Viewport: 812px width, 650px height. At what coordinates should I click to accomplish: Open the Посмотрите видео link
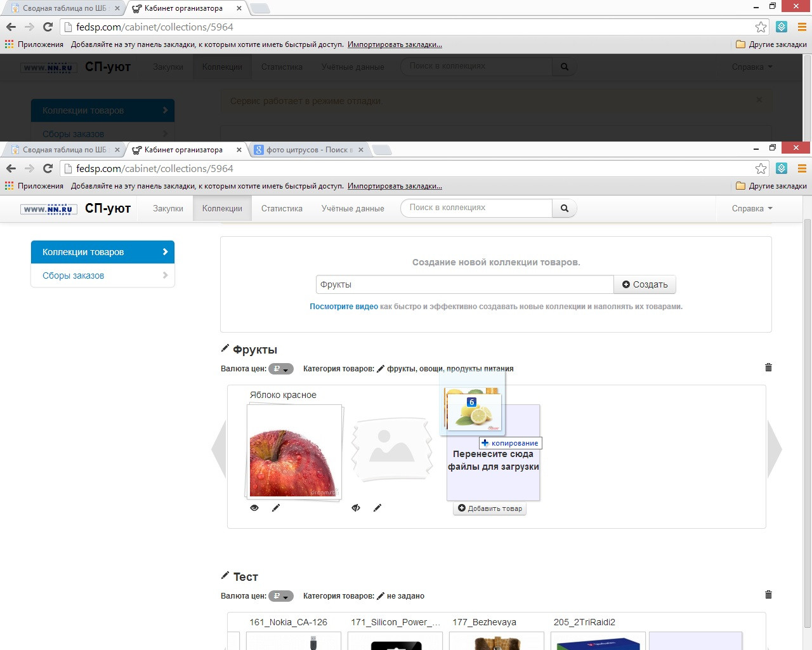point(344,307)
